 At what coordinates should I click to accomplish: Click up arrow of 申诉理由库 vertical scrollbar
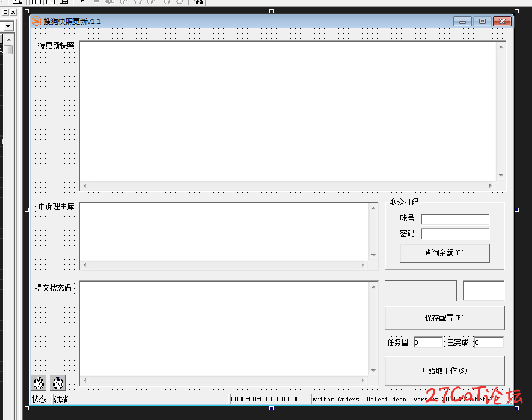373,208
